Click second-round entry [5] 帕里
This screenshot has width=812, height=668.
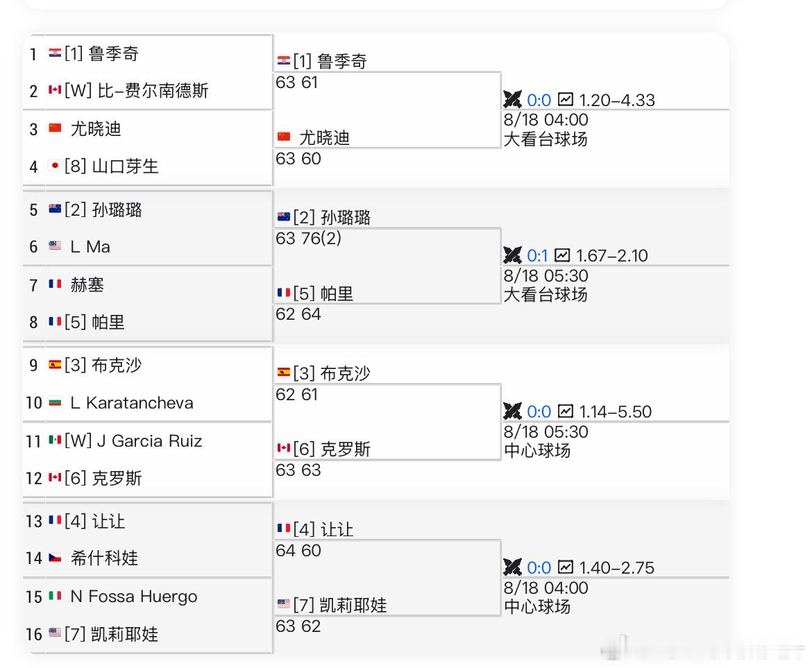click(x=323, y=293)
